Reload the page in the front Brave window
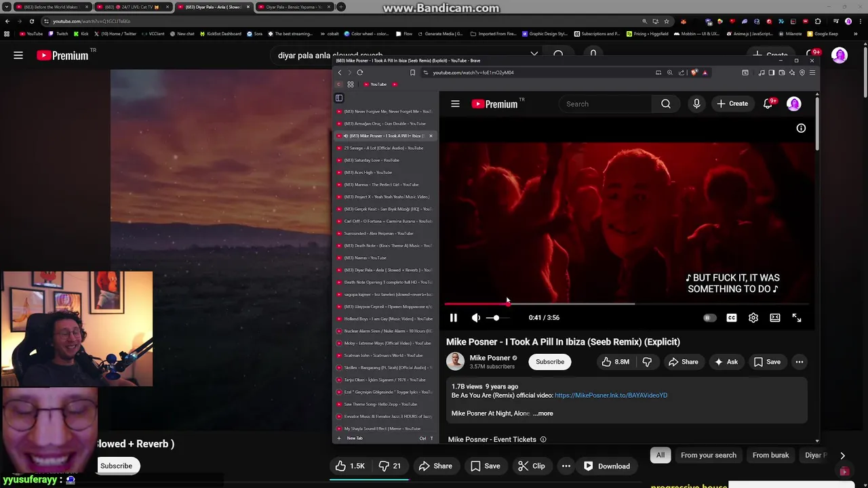Viewport: 868px width, 488px height. pyautogui.click(x=360, y=73)
